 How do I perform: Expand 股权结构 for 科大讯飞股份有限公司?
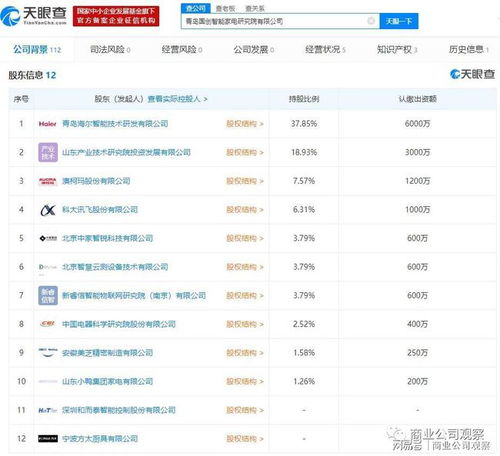pos(245,210)
